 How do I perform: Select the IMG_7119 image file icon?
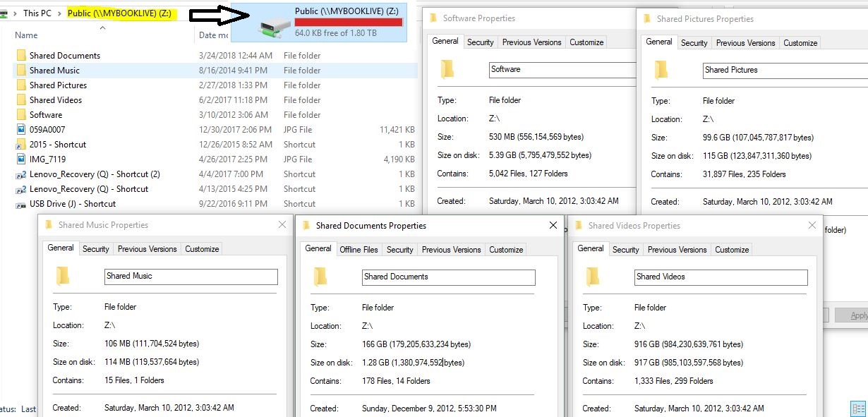pos(21,159)
